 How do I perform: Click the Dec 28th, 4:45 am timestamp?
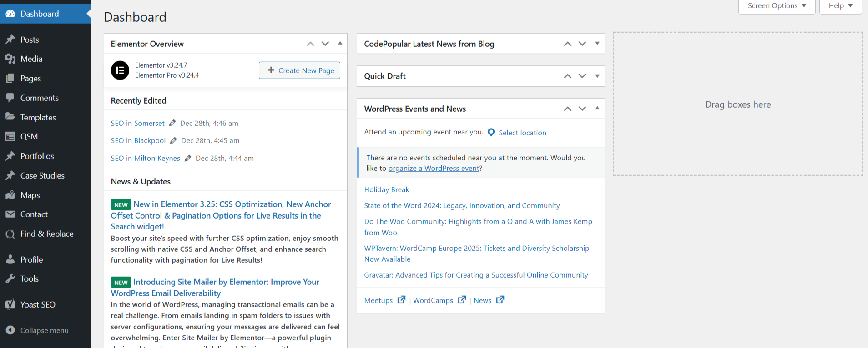click(210, 141)
